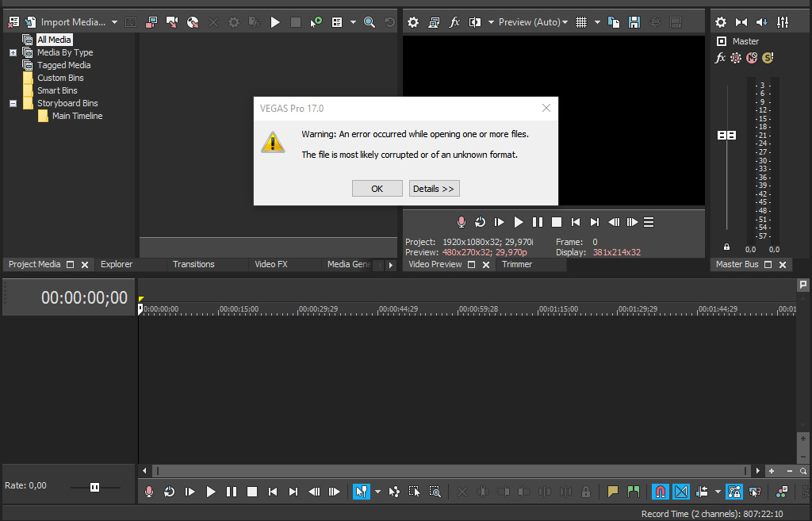Open Mixing Console icon

(x=783, y=21)
